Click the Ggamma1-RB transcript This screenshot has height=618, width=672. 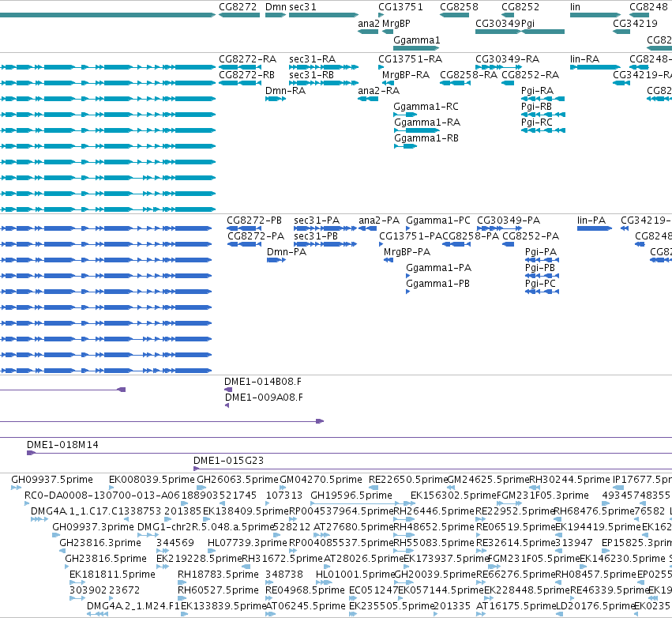[x=405, y=146]
